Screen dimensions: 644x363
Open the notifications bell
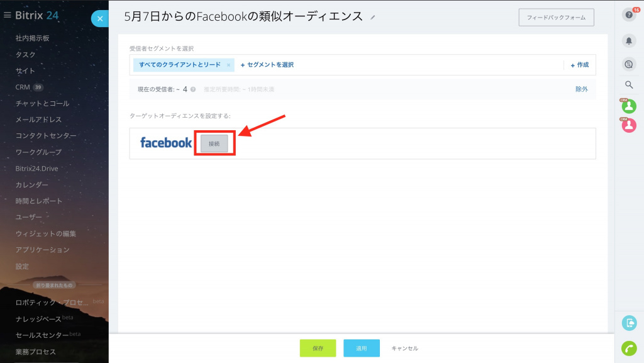click(x=629, y=41)
